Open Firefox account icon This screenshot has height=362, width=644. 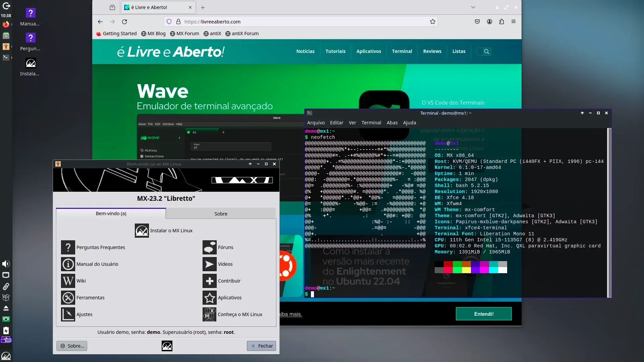click(490, 21)
